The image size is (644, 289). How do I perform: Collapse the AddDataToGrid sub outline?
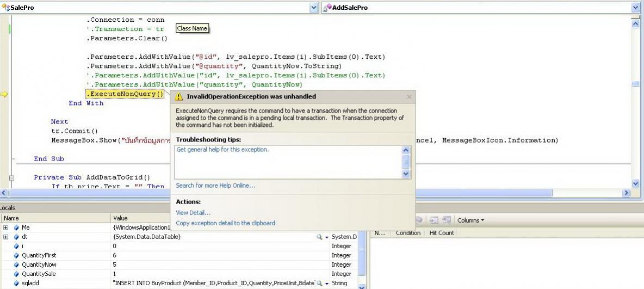(x=11, y=177)
